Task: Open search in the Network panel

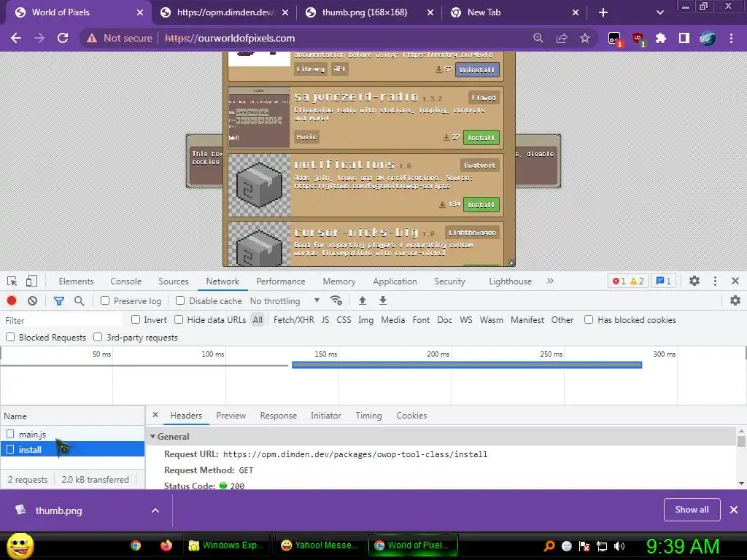Action: (79, 300)
